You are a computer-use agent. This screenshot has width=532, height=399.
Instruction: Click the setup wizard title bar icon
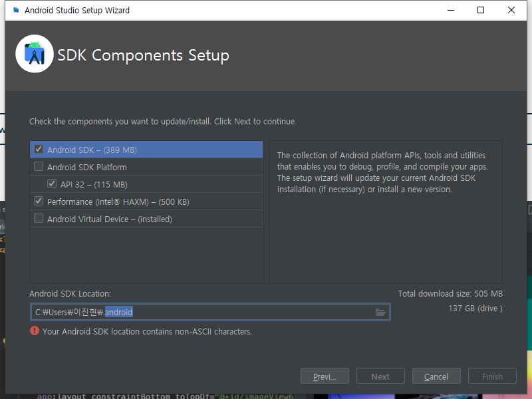[15, 10]
